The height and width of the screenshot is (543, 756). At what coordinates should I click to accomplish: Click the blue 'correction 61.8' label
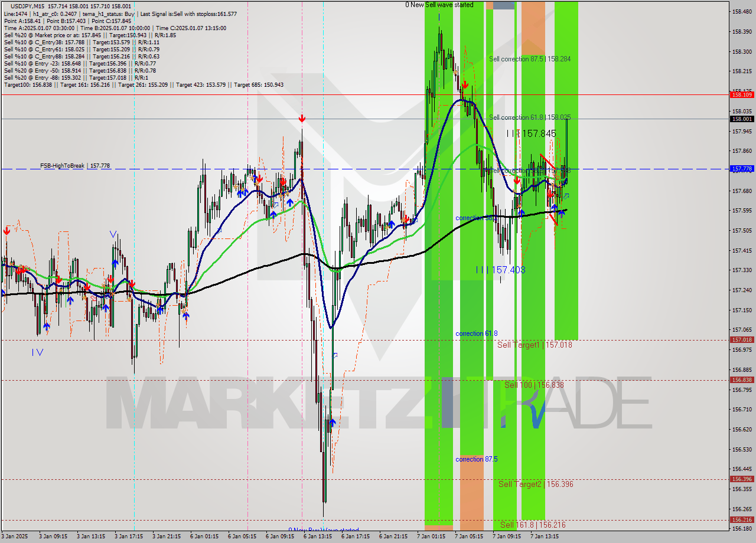[477, 333]
